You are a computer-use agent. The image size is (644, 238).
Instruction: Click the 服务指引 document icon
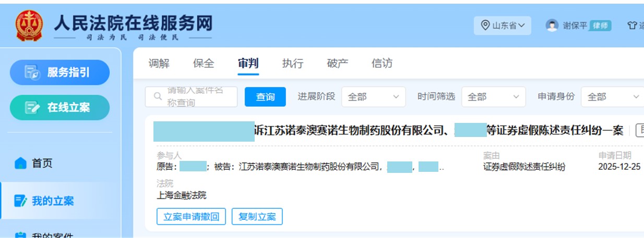[32, 72]
